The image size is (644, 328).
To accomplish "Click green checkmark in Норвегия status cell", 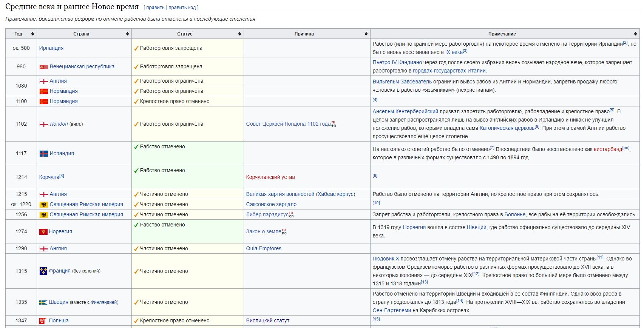I will [x=136, y=225].
